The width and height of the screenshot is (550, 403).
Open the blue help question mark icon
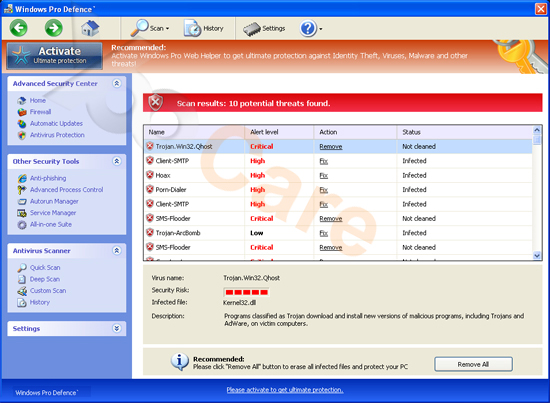click(x=308, y=28)
